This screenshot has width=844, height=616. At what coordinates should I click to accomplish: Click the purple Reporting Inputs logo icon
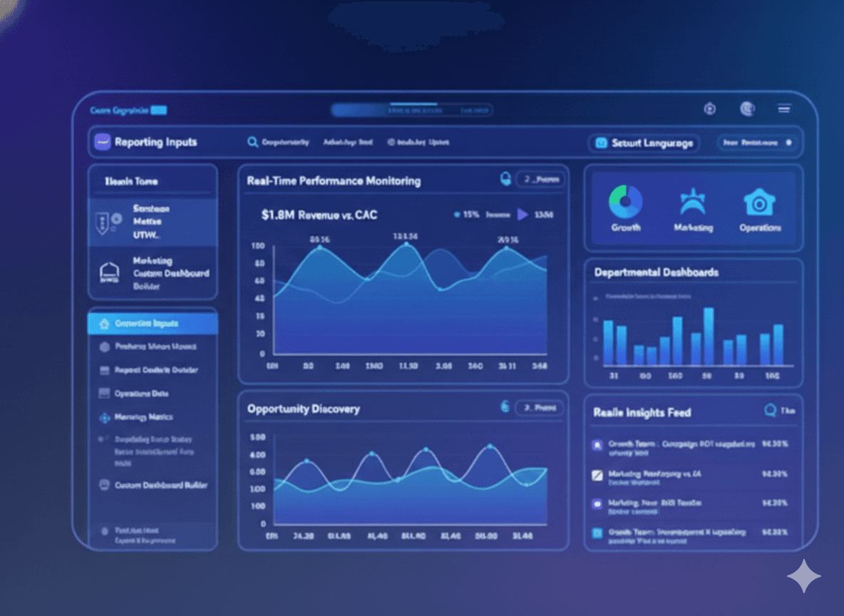[x=102, y=143]
